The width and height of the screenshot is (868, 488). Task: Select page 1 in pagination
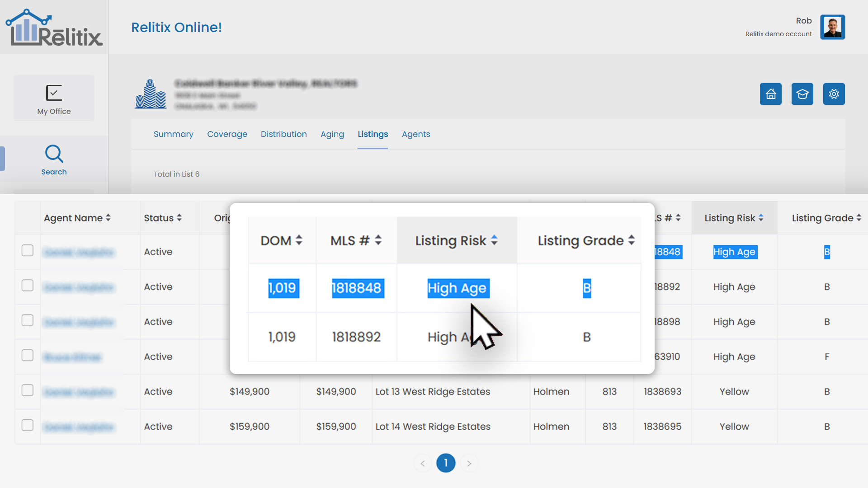click(x=446, y=463)
